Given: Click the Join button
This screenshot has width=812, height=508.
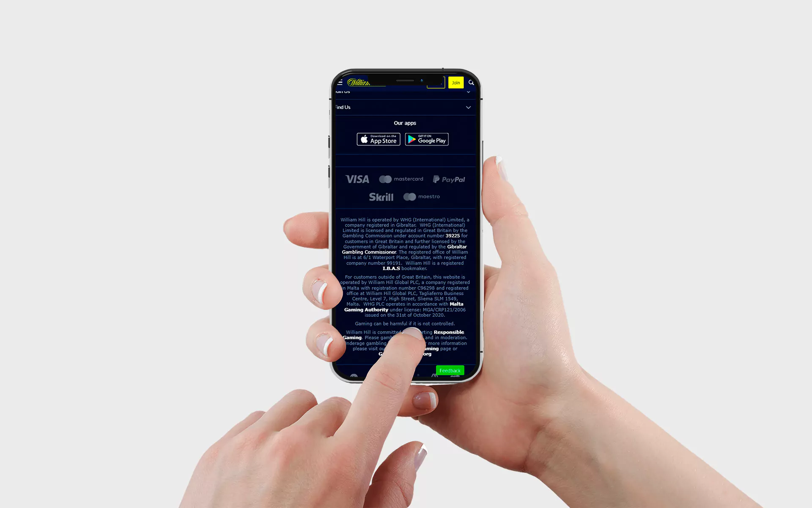Looking at the screenshot, I should (456, 82).
